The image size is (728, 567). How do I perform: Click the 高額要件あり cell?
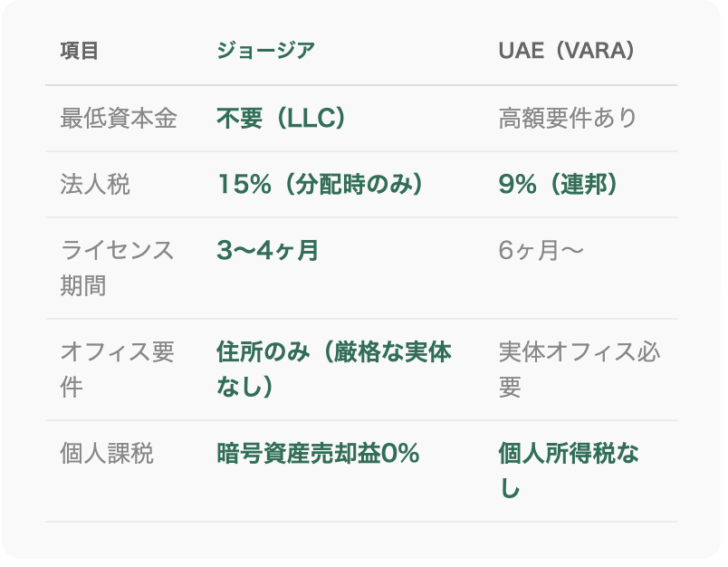click(568, 118)
